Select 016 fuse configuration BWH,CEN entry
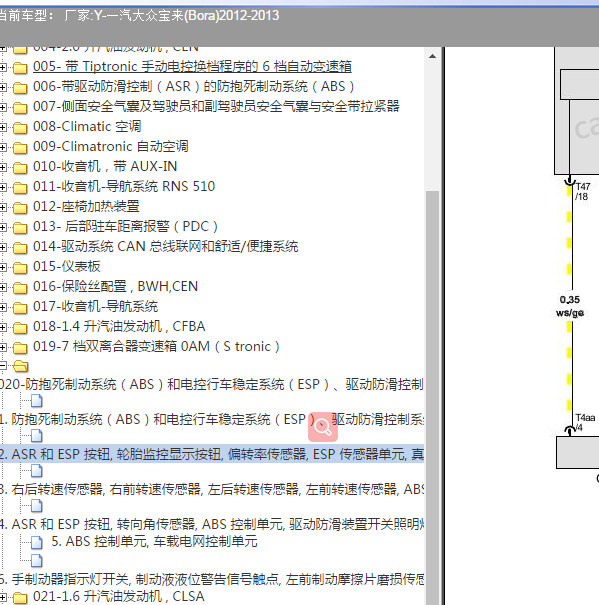Viewport: 599px width, 605px height. pos(115,287)
